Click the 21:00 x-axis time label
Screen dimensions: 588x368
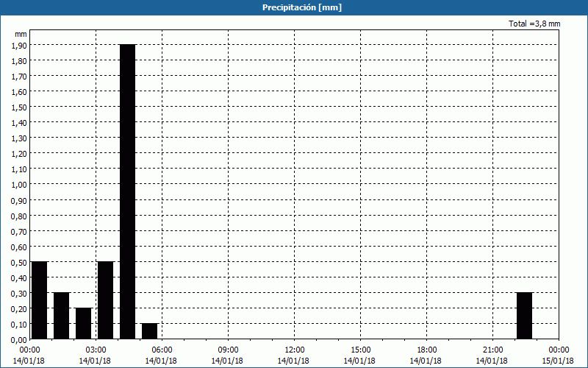point(492,350)
